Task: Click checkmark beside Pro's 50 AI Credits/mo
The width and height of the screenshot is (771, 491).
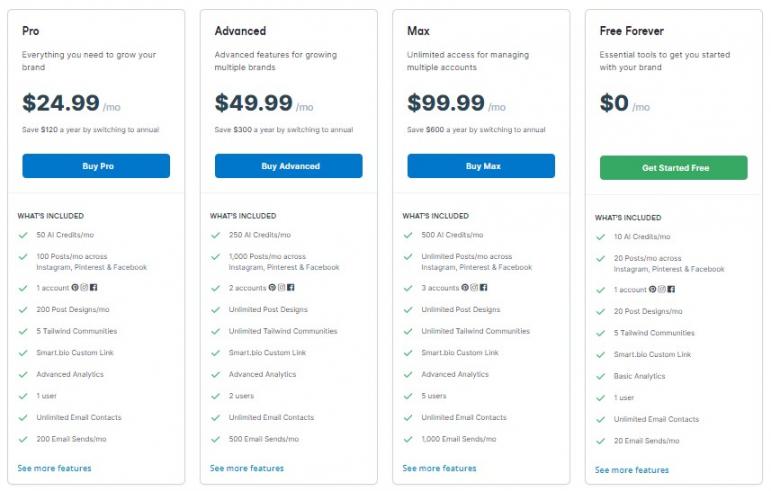Action: click(x=22, y=235)
